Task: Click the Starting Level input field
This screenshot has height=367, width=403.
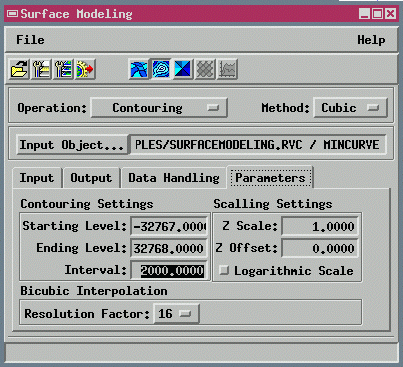Action: click(x=169, y=227)
